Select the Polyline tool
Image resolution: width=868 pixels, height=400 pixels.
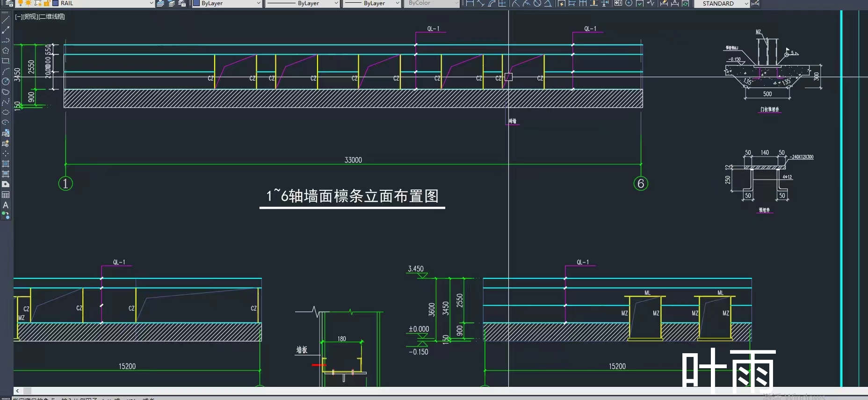tap(6, 40)
